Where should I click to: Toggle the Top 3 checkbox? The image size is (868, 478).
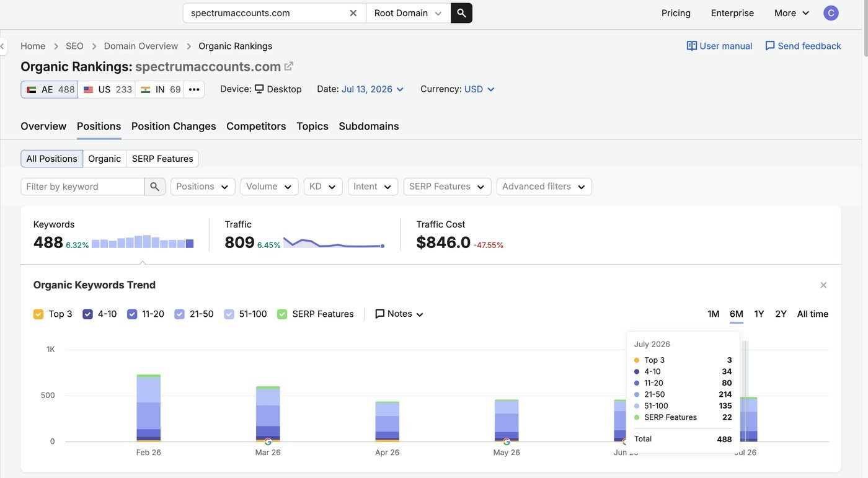(38, 314)
